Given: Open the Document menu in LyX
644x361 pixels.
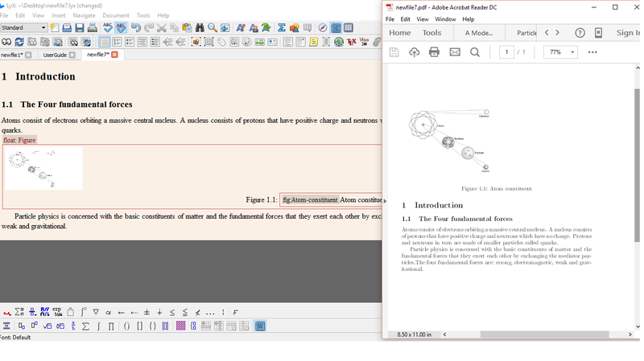Looking at the screenshot, I should point(116,15).
